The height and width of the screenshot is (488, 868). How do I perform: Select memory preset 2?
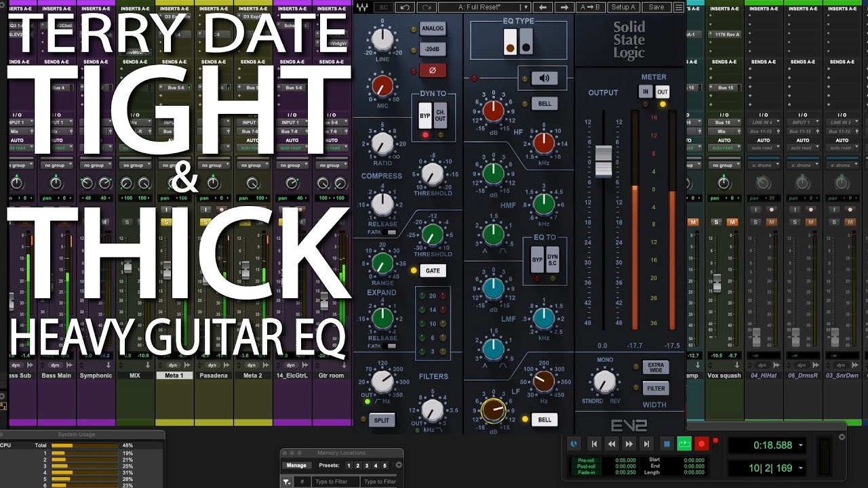coord(357,466)
